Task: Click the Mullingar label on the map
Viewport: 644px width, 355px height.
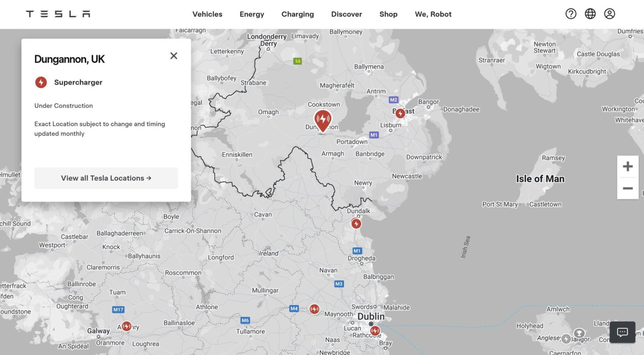Action: (265, 291)
